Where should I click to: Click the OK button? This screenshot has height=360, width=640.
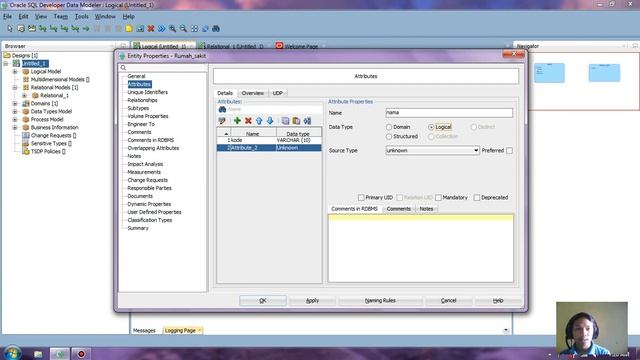click(x=263, y=300)
